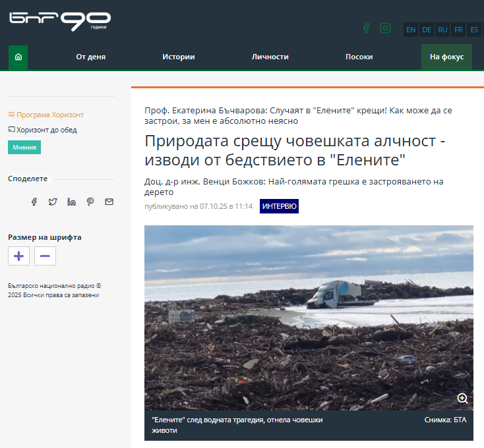Screen dimensions: 484x448
Task: Go to the home page icon
Action: 18,57
